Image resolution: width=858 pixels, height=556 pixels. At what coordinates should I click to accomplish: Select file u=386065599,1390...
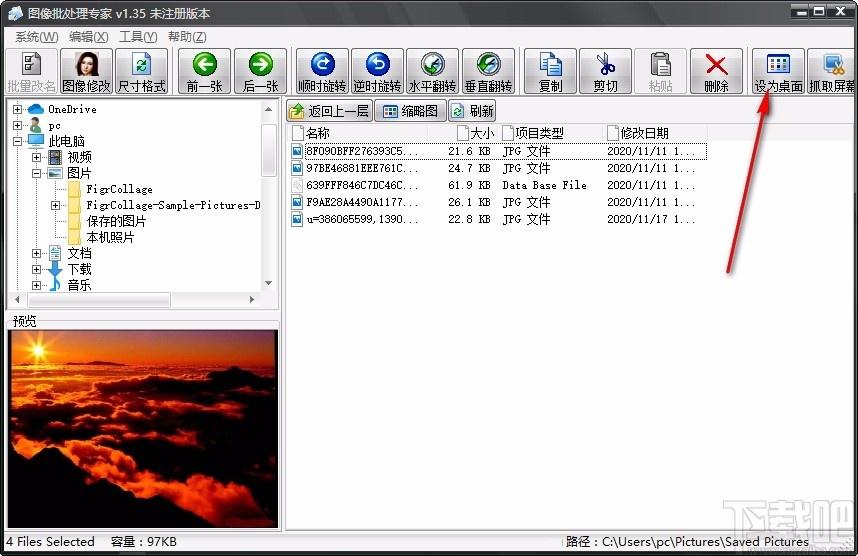click(362, 219)
